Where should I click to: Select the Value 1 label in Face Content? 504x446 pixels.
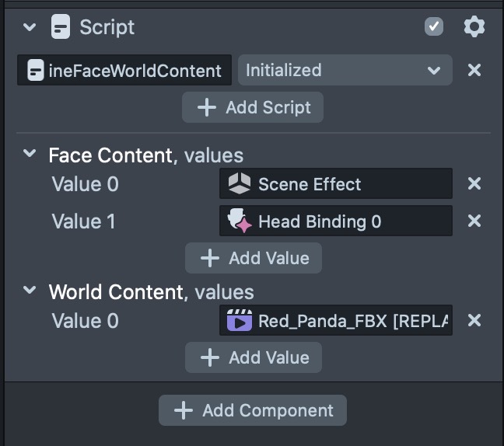pyautogui.click(x=83, y=222)
